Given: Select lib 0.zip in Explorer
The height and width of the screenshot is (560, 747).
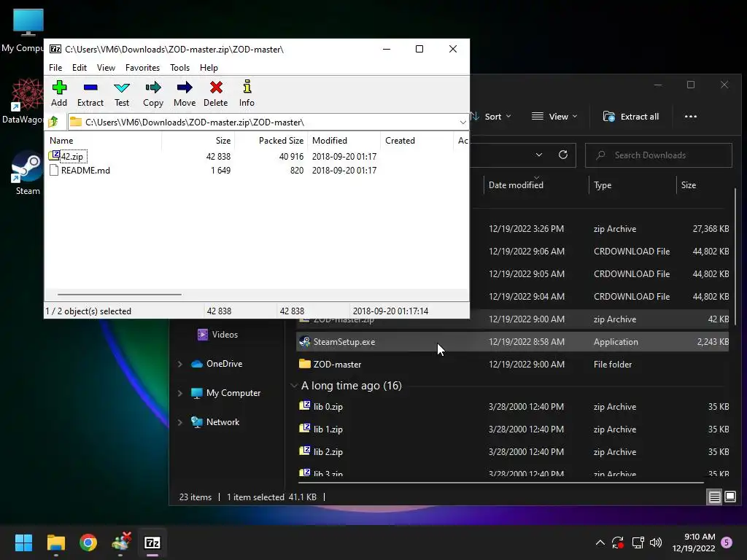Looking at the screenshot, I should [512, 407].
